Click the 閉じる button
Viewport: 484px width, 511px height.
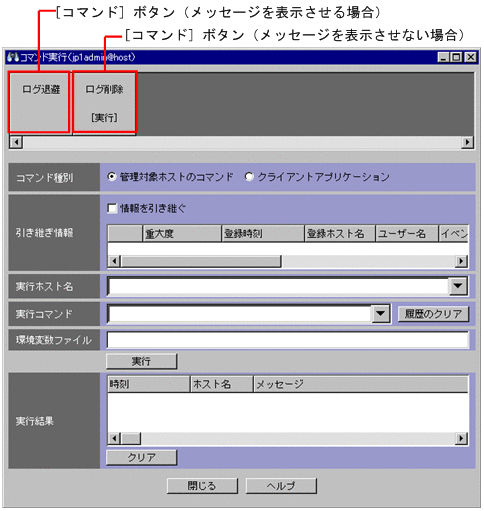(x=202, y=486)
